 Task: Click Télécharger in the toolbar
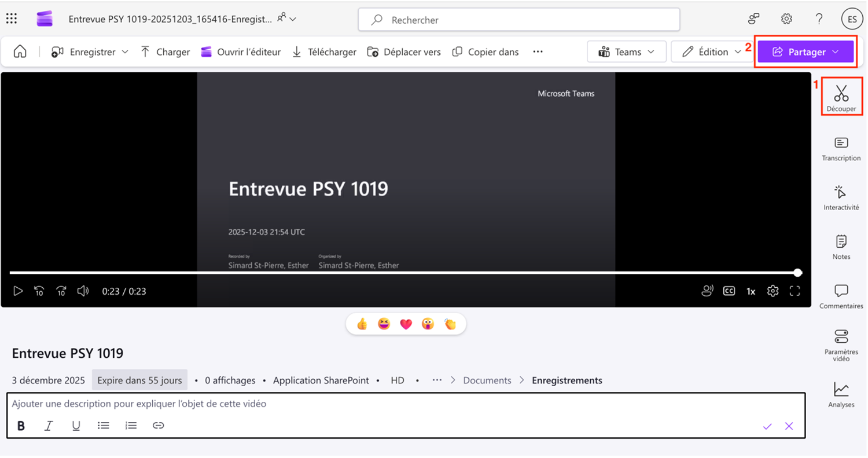point(324,52)
